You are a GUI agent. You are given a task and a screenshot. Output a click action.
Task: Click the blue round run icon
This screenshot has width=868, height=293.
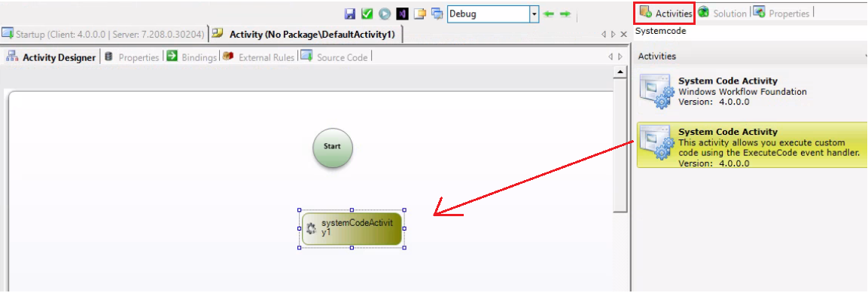[385, 14]
